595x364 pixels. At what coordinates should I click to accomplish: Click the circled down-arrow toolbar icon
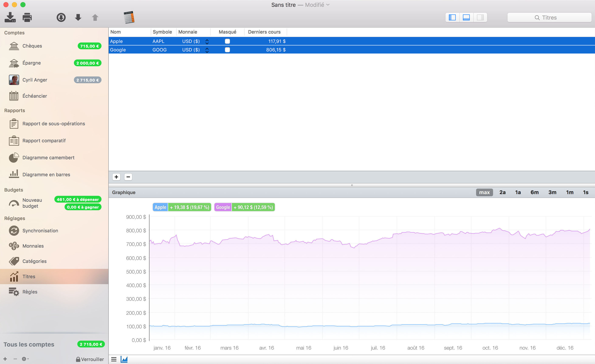pyautogui.click(x=61, y=17)
